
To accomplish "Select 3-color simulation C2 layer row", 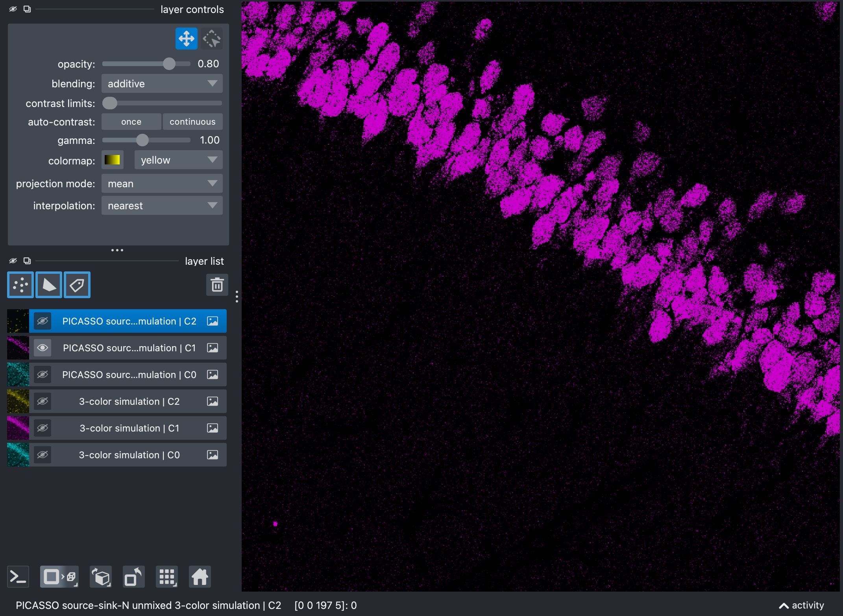I will 117,401.
